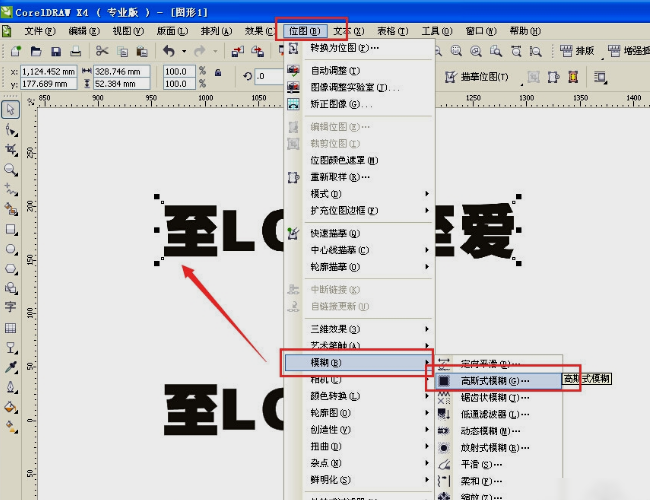The width and height of the screenshot is (650, 500).
Task: Click the Paste clipboard icon
Action: click(142, 51)
